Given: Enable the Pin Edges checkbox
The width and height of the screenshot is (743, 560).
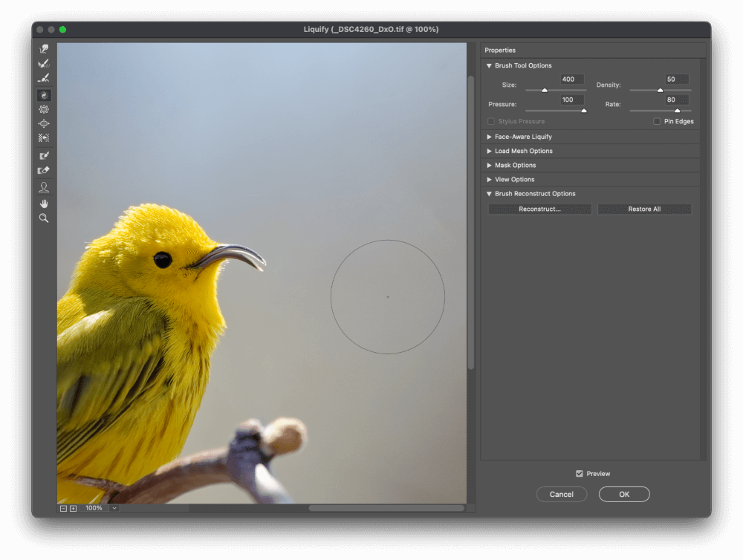Looking at the screenshot, I should click(x=657, y=121).
